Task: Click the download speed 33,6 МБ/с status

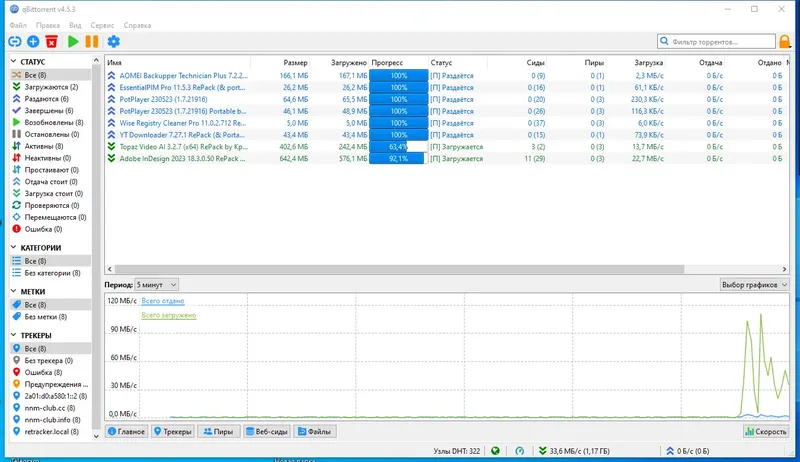Action: coord(574,451)
